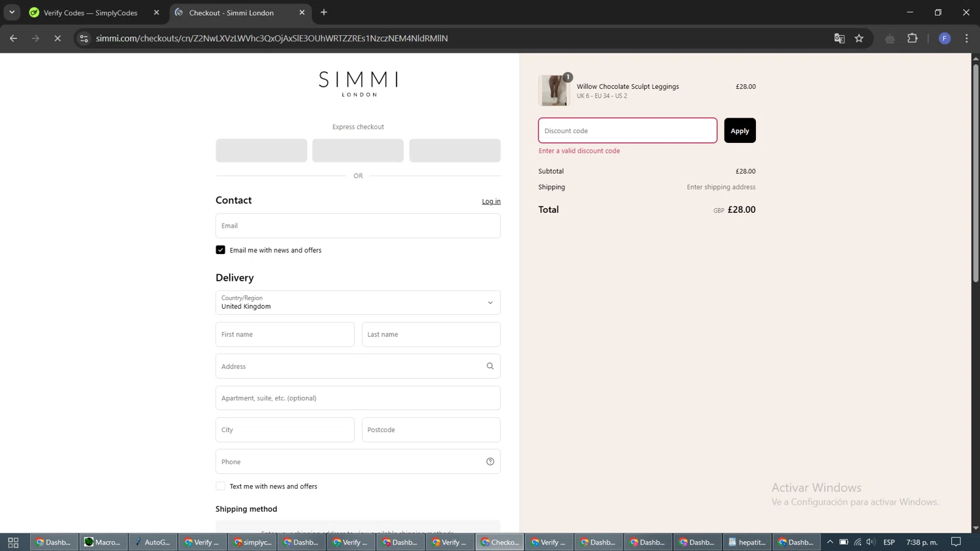
Task: Open the tab search dropdown arrow
Action: point(12,12)
